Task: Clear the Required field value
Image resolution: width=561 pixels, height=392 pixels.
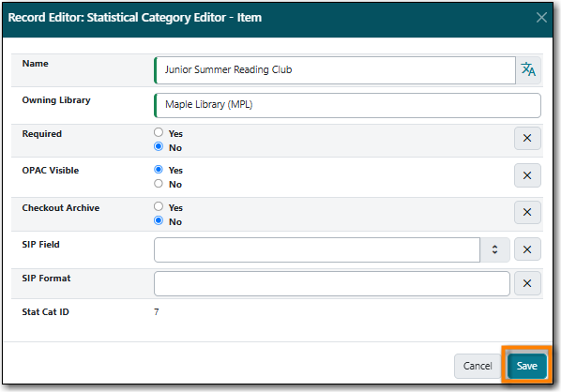Action: click(x=527, y=139)
